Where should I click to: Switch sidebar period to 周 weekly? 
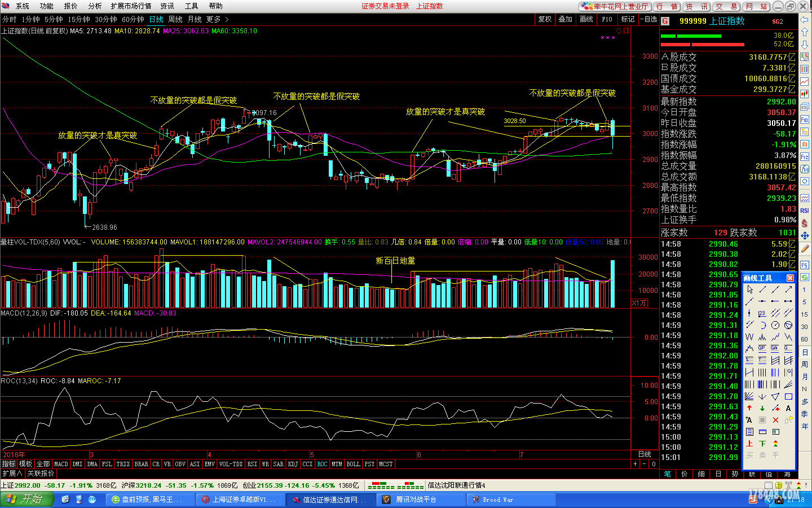coord(805,364)
